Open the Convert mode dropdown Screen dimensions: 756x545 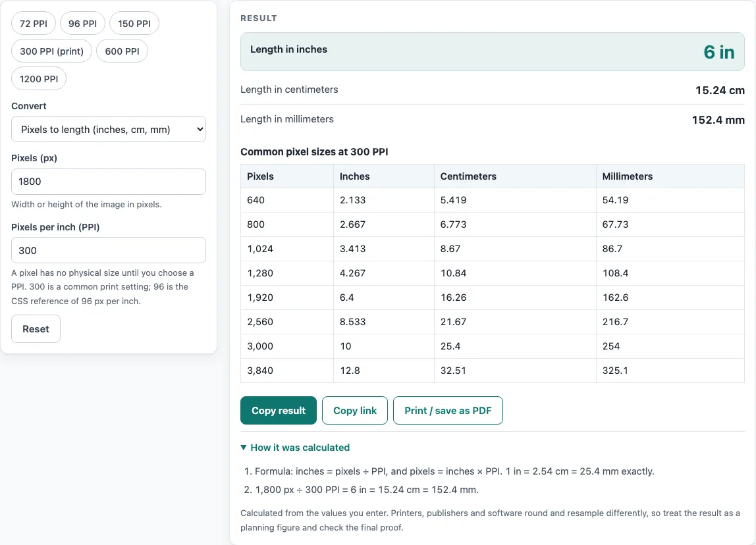109,129
